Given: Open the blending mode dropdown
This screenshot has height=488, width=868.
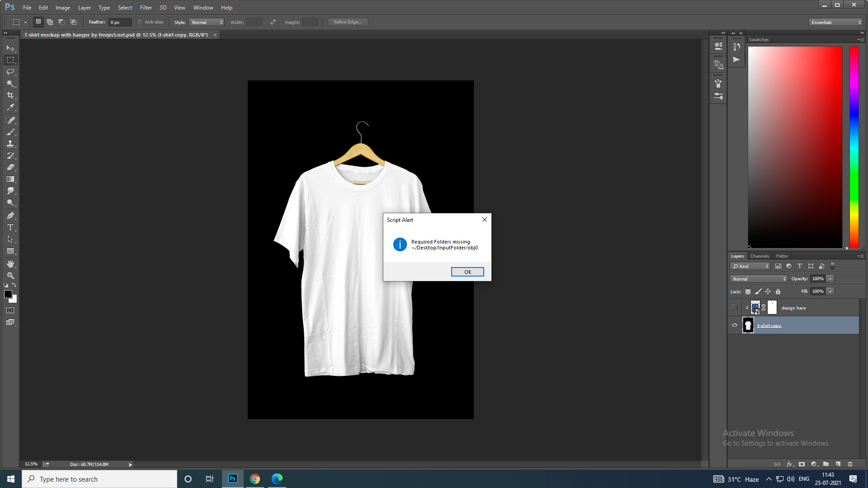Looking at the screenshot, I should point(758,279).
